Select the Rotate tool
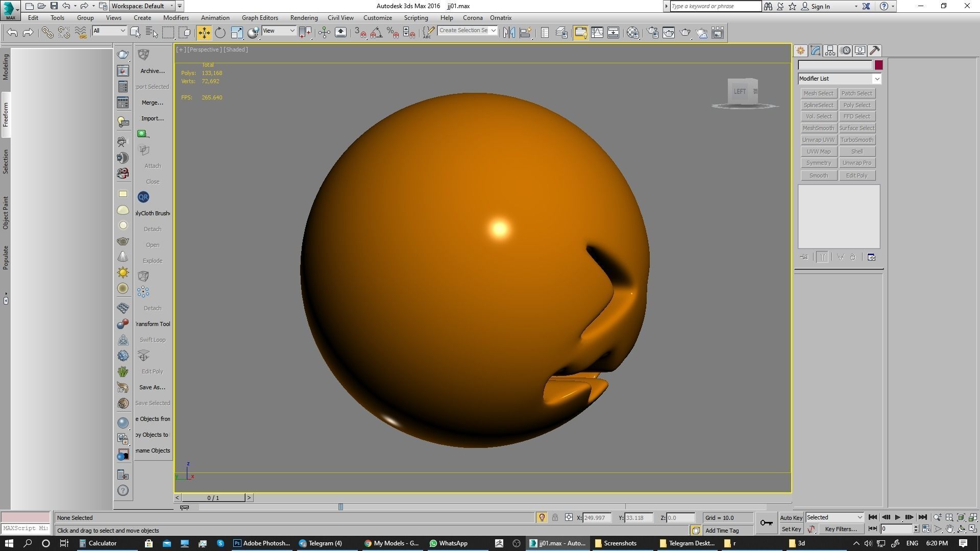 coord(220,33)
